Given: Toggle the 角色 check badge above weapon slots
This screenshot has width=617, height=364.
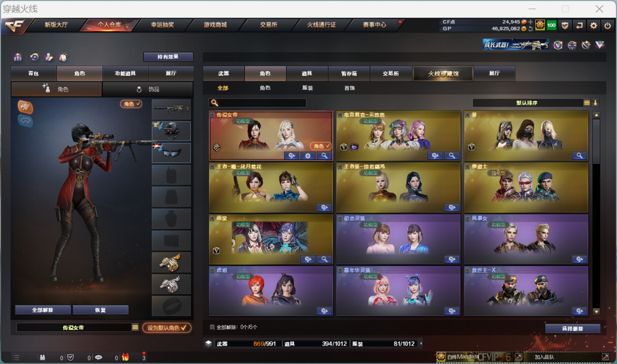Looking at the screenshot, I should (131, 104).
